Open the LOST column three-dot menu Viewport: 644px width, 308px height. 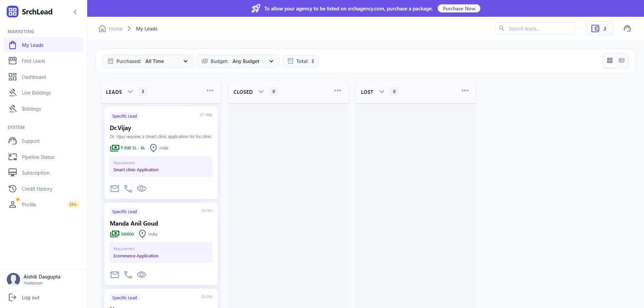click(x=465, y=90)
